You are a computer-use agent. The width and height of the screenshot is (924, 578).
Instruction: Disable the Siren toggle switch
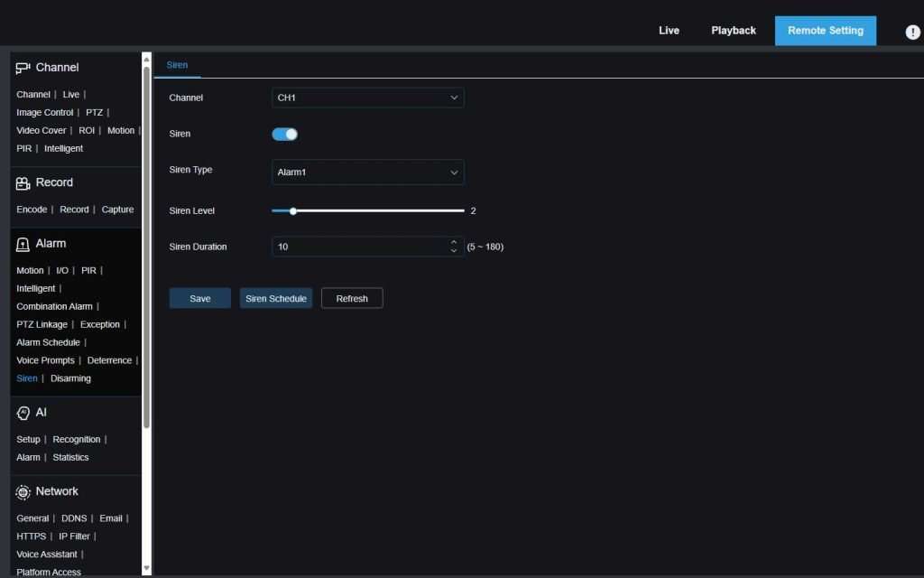pos(284,134)
